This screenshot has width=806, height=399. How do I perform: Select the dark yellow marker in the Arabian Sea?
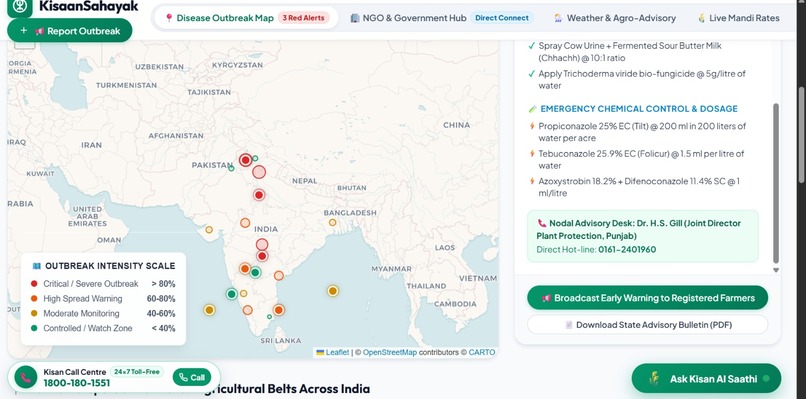(209, 310)
